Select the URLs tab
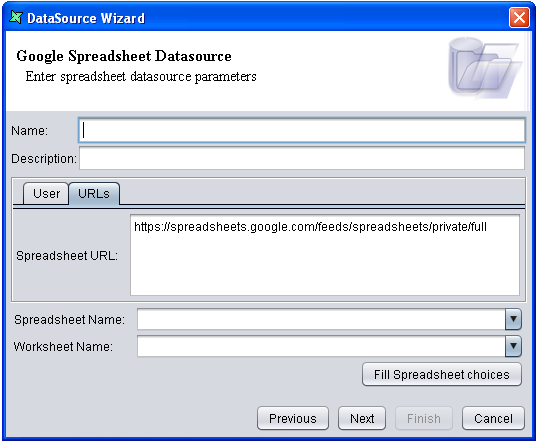Screen dimensions: 538x442 (x=94, y=194)
